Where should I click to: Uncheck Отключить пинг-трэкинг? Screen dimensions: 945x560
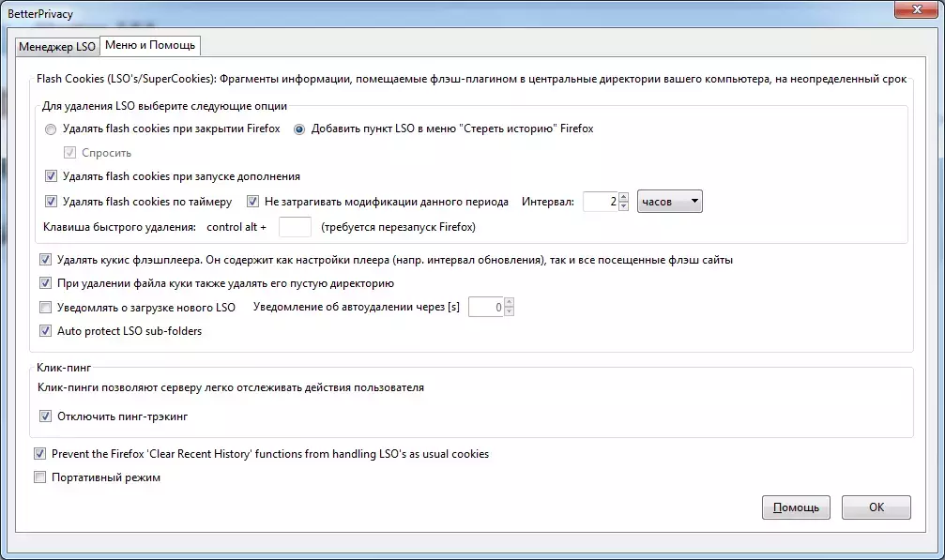point(45,416)
